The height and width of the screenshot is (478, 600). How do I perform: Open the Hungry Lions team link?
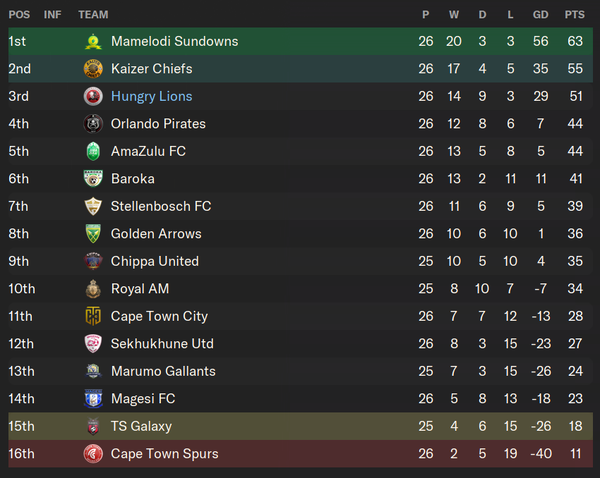(152, 96)
